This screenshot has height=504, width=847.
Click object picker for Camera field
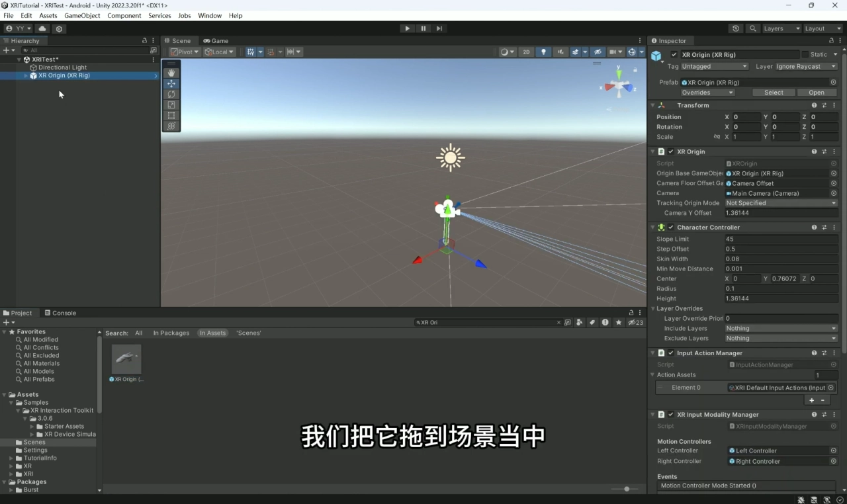834,193
